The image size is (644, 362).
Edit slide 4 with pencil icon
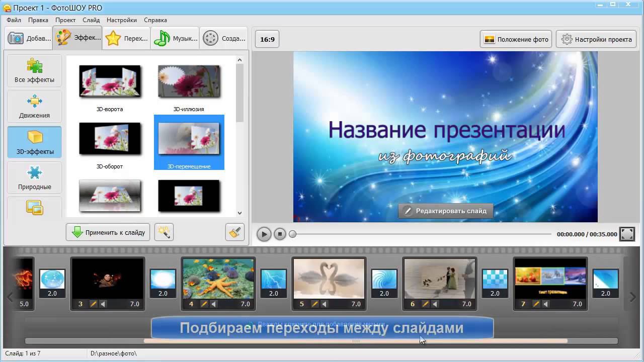[x=204, y=304]
